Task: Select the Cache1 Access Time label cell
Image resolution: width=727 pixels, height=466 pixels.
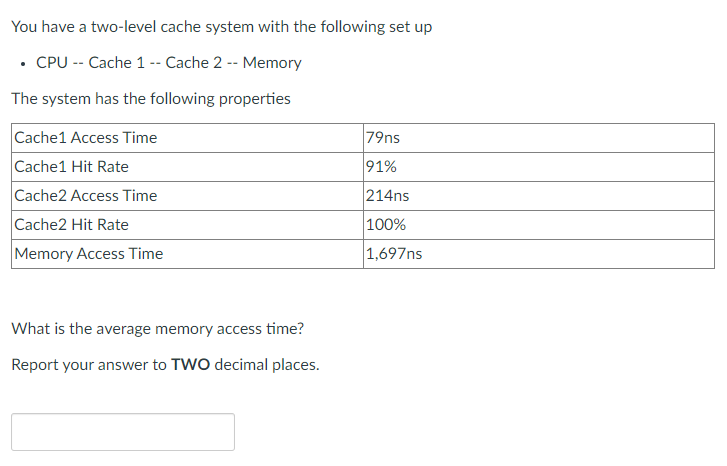Action: 187,138
